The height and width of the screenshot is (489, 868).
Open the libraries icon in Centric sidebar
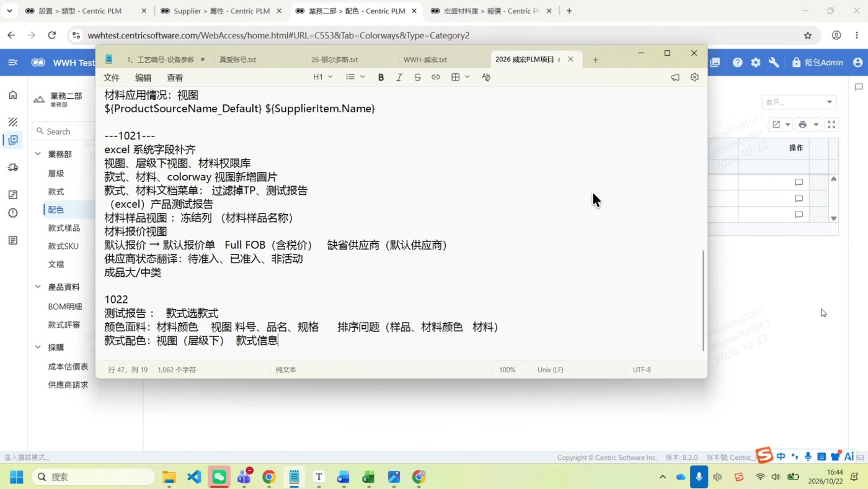(x=13, y=140)
